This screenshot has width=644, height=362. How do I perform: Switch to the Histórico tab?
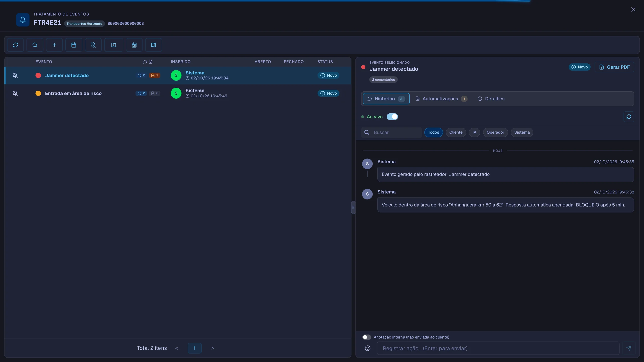click(386, 99)
